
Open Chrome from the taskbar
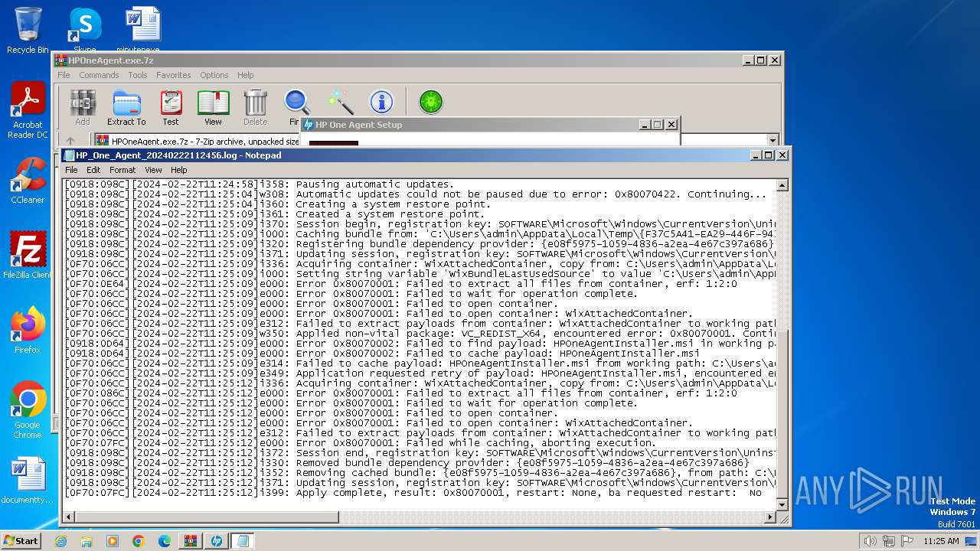(139, 541)
